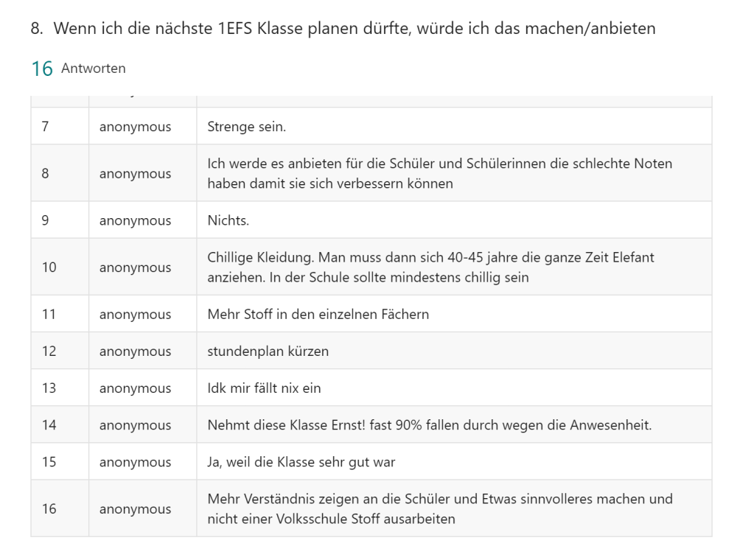Click the "anonymous" name in row 12
Screen dimensions: 754x560
(x=135, y=351)
